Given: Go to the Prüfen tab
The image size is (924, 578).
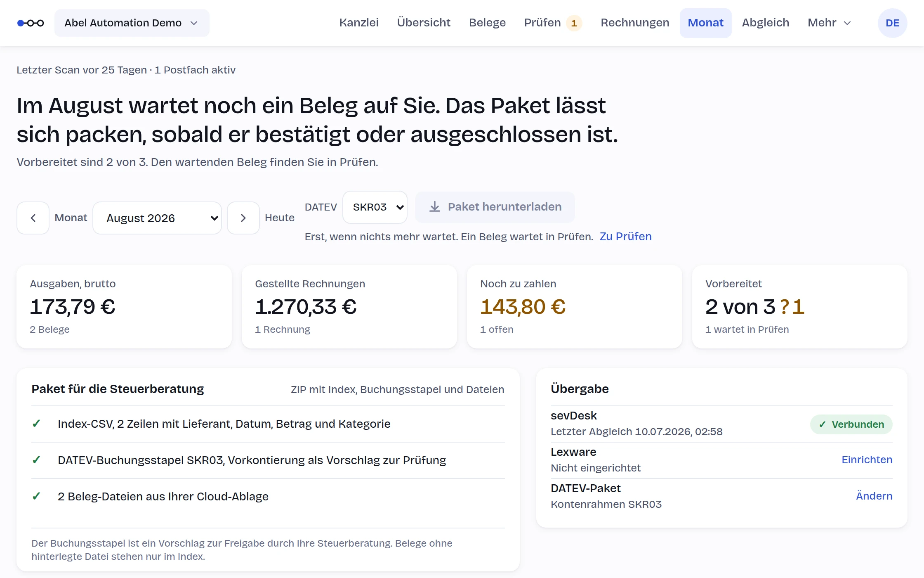Looking at the screenshot, I should pos(553,23).
